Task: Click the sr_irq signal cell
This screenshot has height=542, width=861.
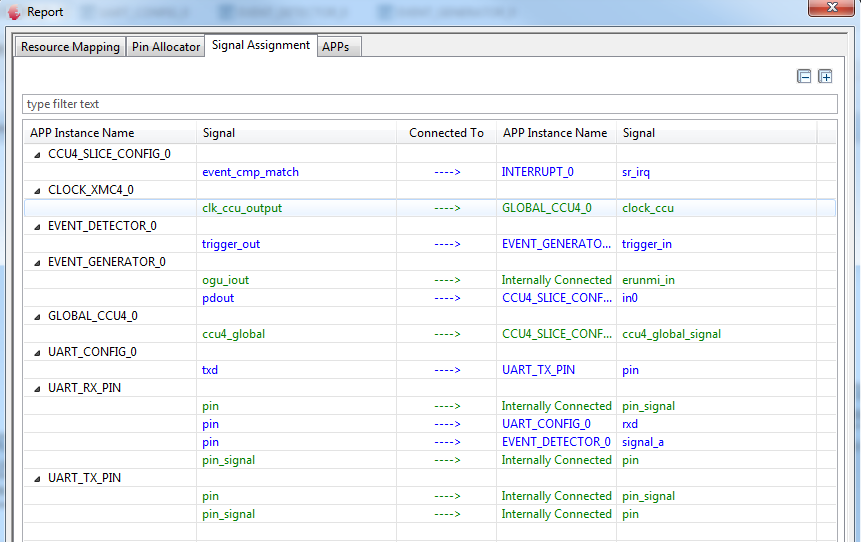Action: point(636,172)
